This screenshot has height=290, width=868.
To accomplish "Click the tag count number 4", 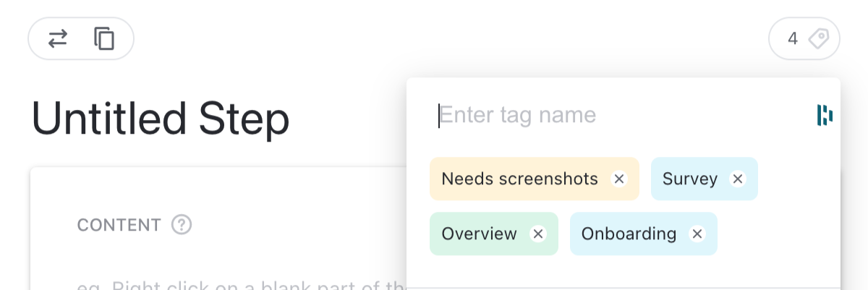I will [793, 38].
